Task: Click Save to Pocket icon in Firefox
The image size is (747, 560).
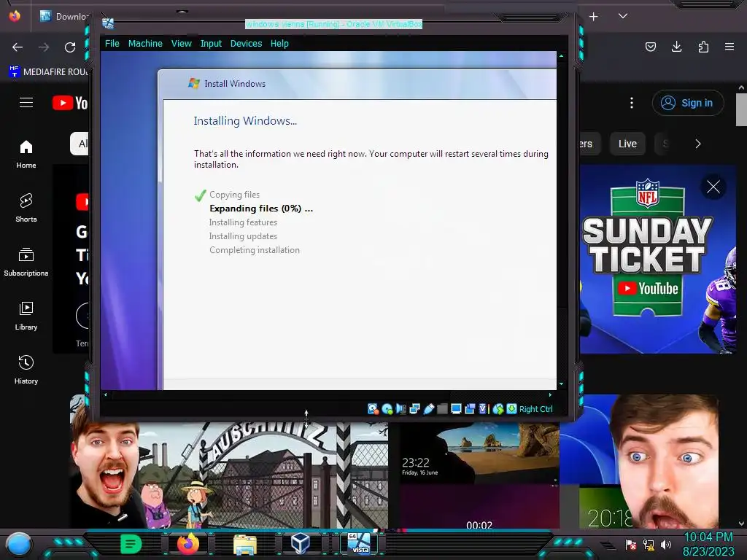Action: click(x=650, y=47)
